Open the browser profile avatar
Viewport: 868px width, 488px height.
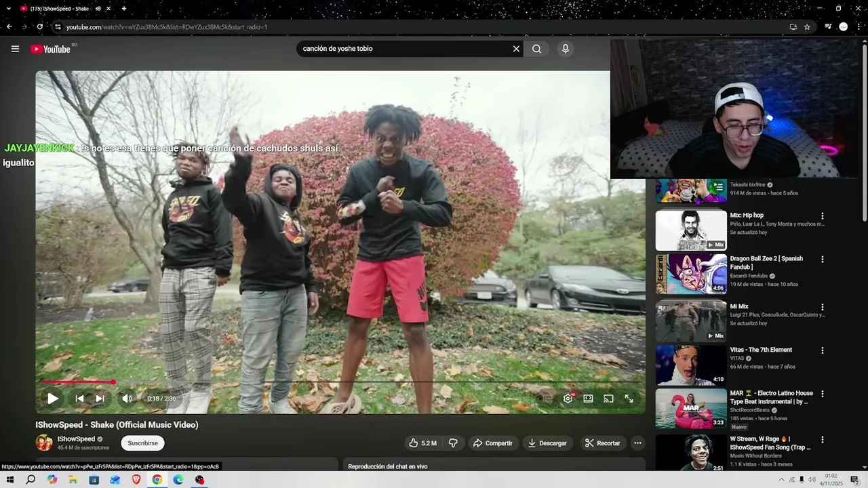[843, 27]
